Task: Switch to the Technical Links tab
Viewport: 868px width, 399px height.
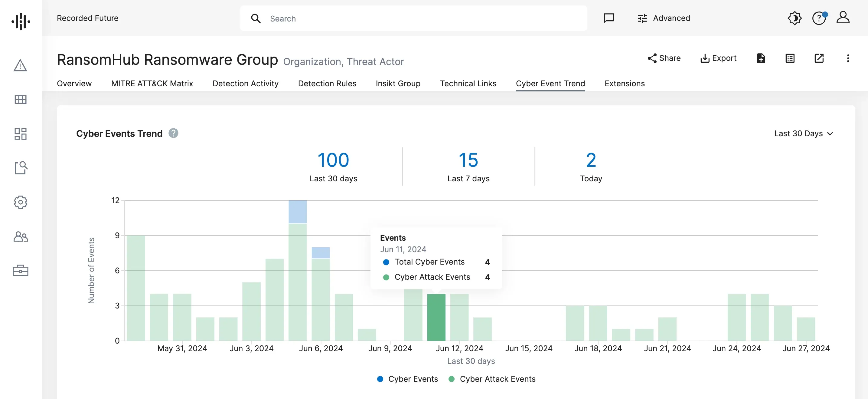Action: point(468,83)
